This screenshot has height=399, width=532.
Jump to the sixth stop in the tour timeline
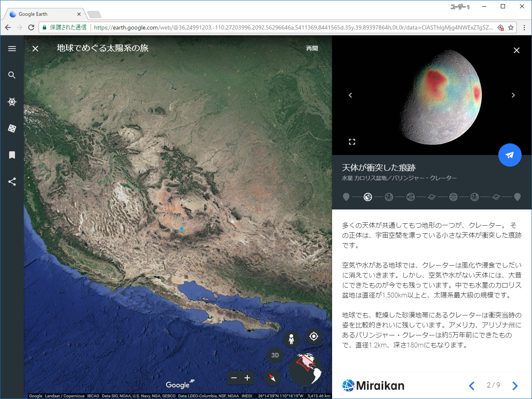[x=453, y=197]
